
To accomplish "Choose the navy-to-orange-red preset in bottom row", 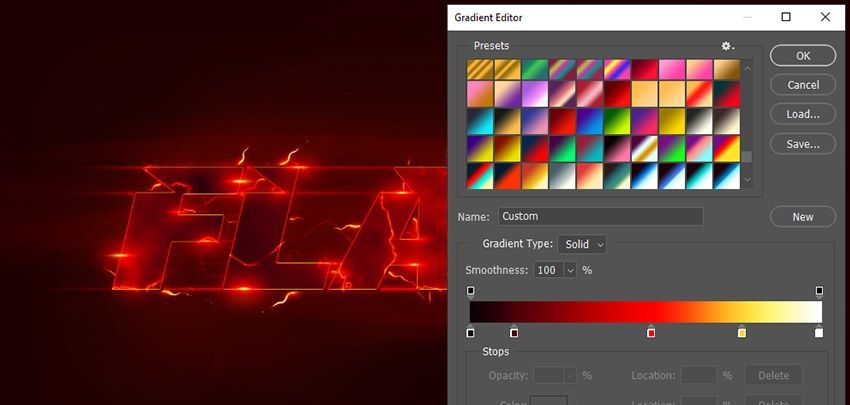I will 507,176.
